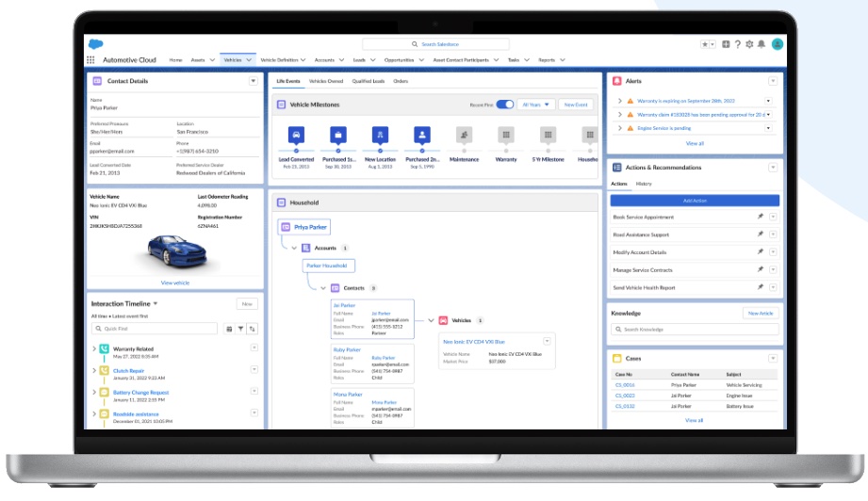868x501 pixels.
Task: Click the Maintenance milestone icon
Action: click(x=464, y=135)
